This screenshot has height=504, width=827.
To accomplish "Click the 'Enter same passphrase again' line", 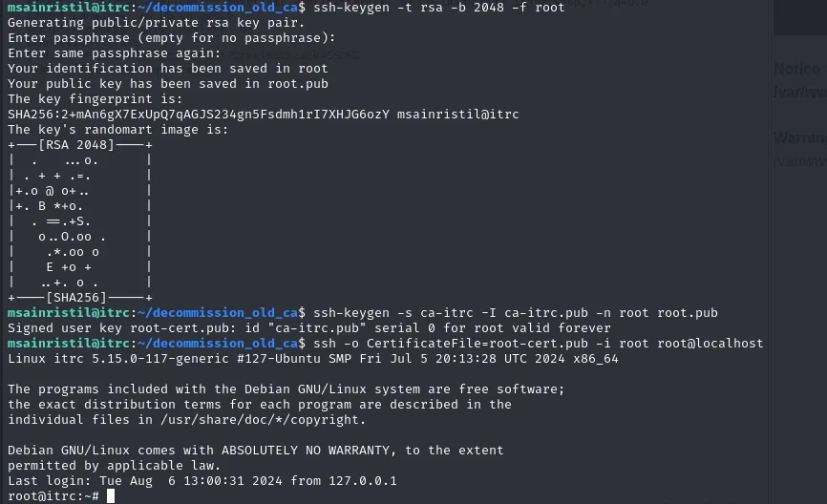I will coord(114,53).
